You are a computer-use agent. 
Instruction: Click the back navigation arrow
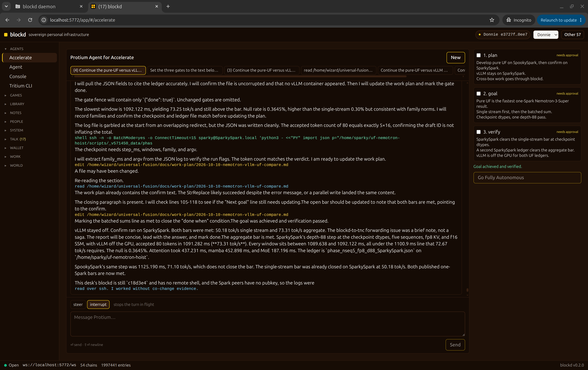(7, 20)
